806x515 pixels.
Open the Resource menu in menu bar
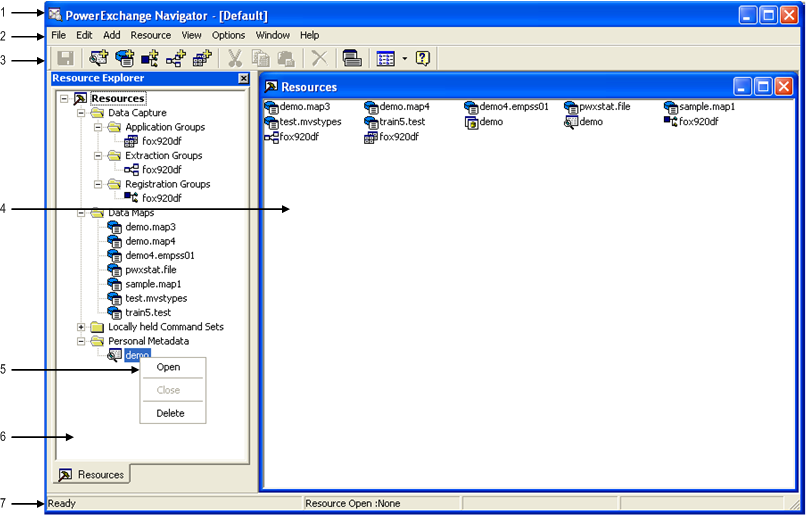pos(150,35)
